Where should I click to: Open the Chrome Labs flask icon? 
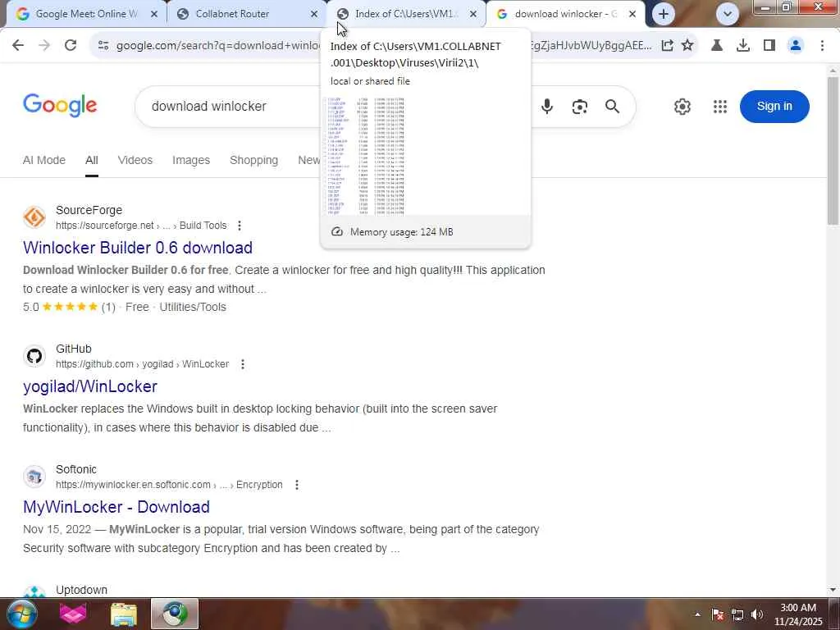click(717, 46)
